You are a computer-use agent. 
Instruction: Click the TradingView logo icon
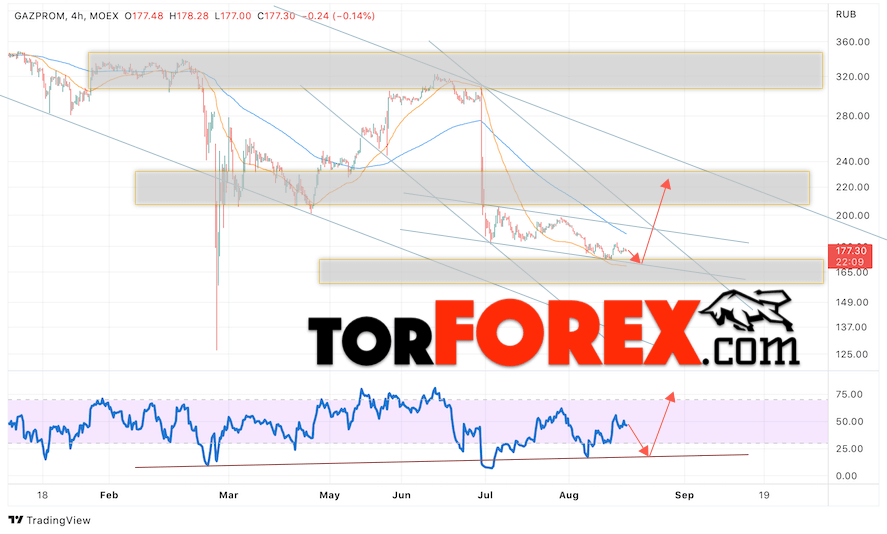tap(15, 520)
